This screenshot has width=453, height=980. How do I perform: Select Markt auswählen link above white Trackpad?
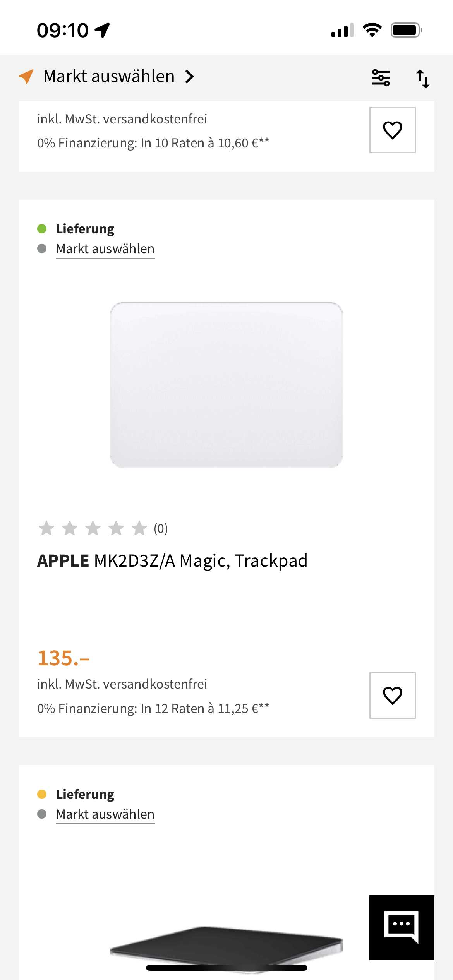click(x=105, y=249)
